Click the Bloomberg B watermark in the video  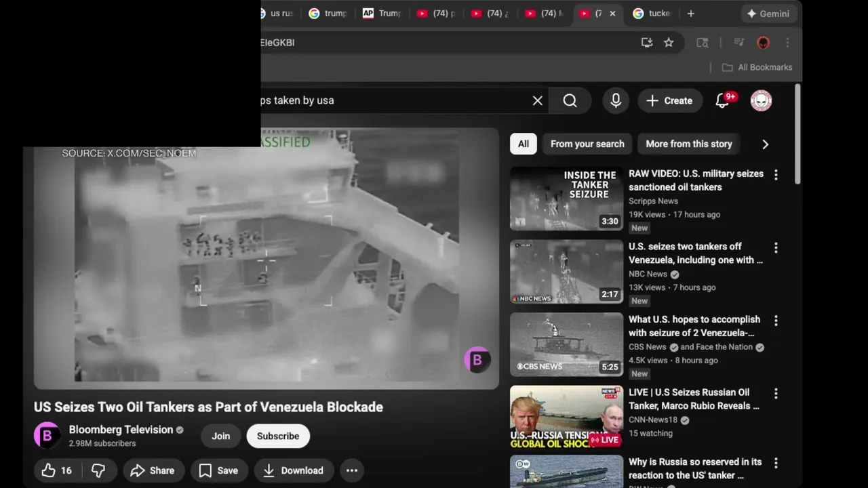coord(477,360)
